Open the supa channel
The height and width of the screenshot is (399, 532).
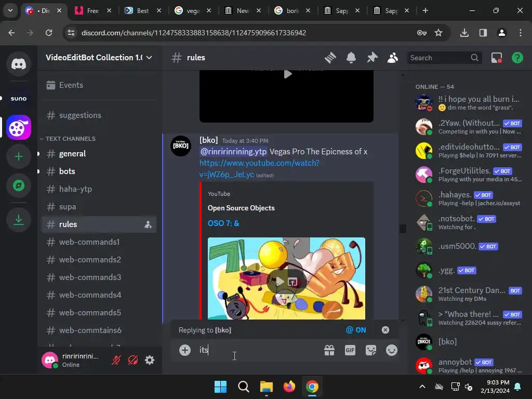tap(99, 207)
